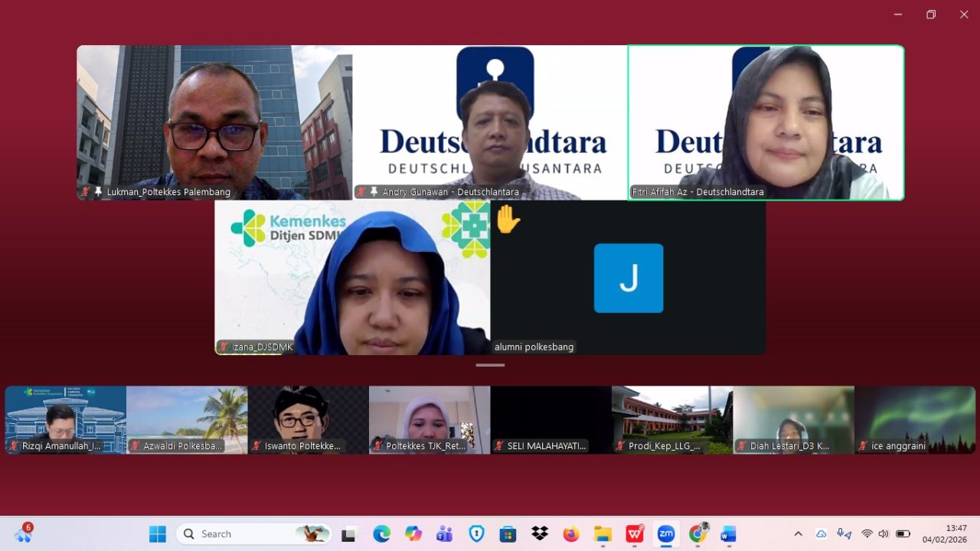The image size is (980, 551).
Task: Open Microsoft Teams taskbar icon
Action: pos(445,533)
